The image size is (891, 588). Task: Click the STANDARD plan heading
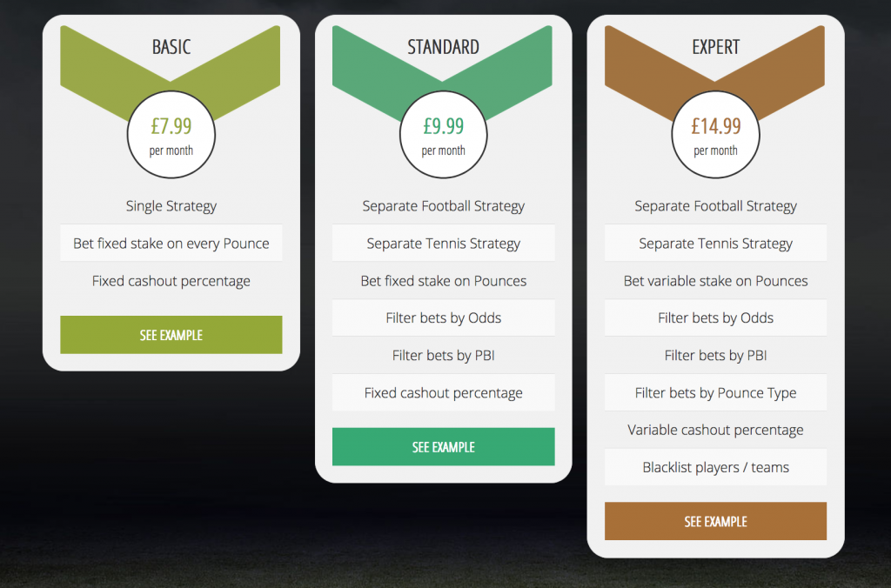(443, 47)
